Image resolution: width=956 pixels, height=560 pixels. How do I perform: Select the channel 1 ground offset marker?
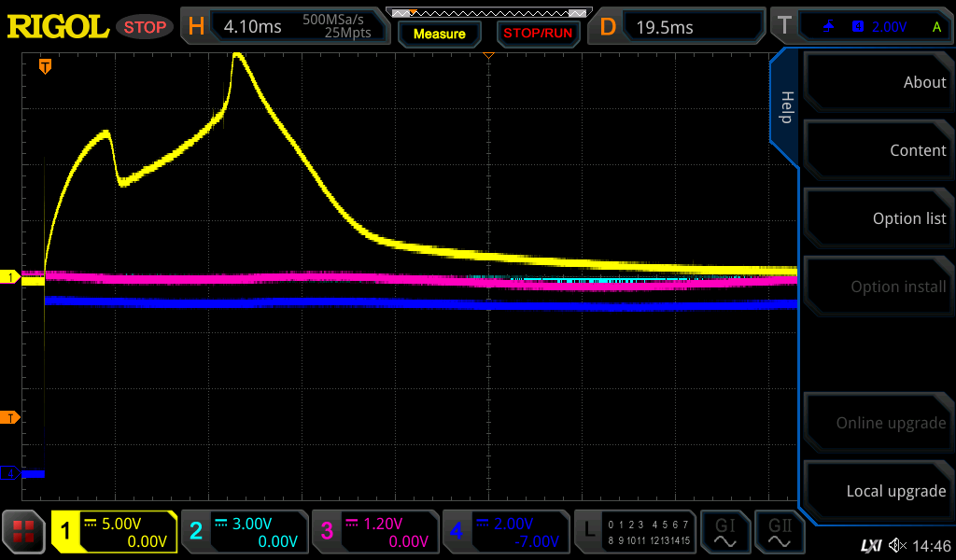pos(10,277)
